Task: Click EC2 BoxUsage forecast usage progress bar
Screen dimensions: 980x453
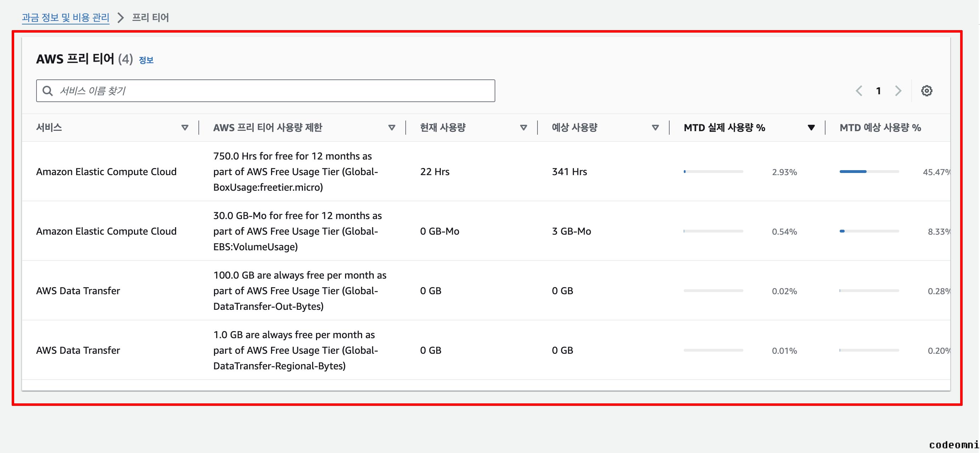Action: [869, 172]
